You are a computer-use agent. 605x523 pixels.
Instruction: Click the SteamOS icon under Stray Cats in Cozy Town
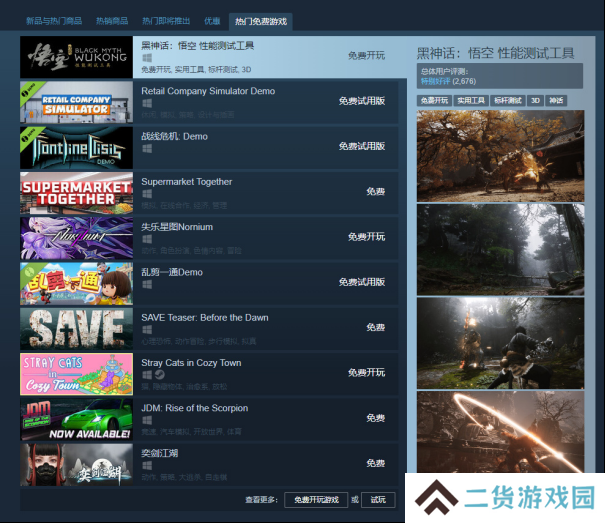[x=160, y=375]
